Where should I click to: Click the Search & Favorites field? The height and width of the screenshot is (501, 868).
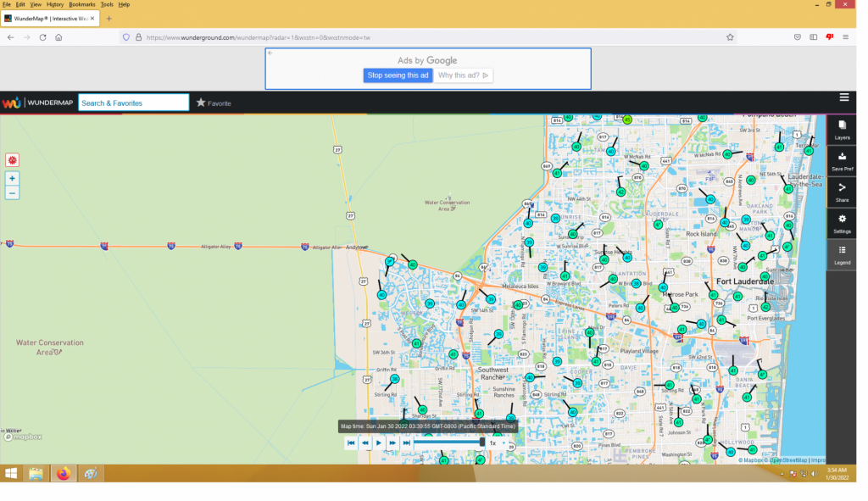[x=133, y=103]
